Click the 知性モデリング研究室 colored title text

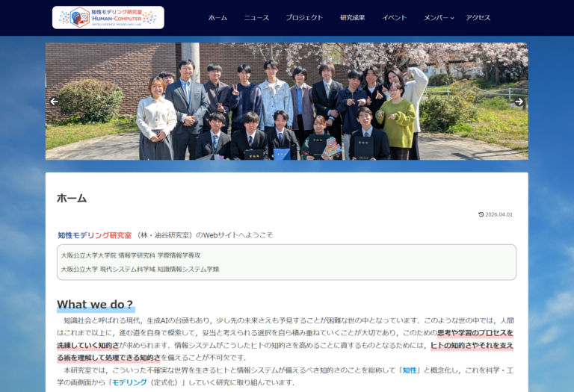(x=94, y=234)
